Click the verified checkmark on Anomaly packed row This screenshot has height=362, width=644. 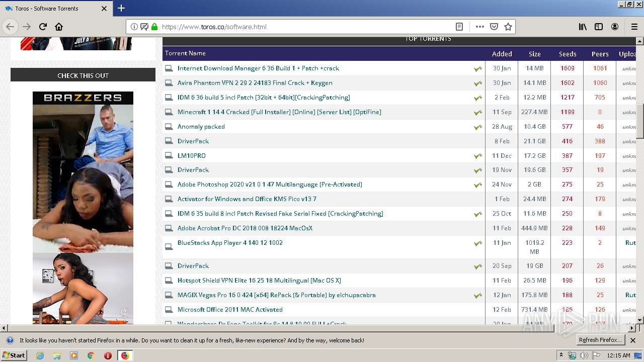477,127
